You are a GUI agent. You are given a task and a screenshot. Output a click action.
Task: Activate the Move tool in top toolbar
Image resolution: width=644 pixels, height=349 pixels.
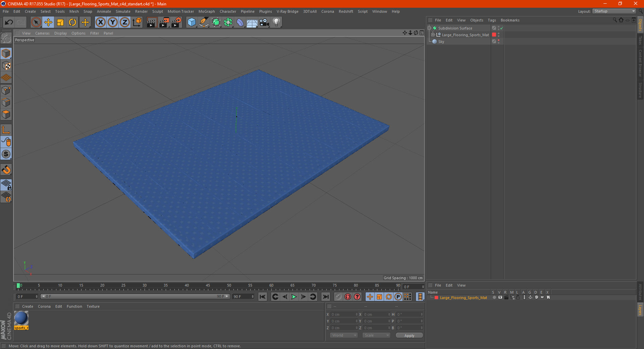click(48, 22)
